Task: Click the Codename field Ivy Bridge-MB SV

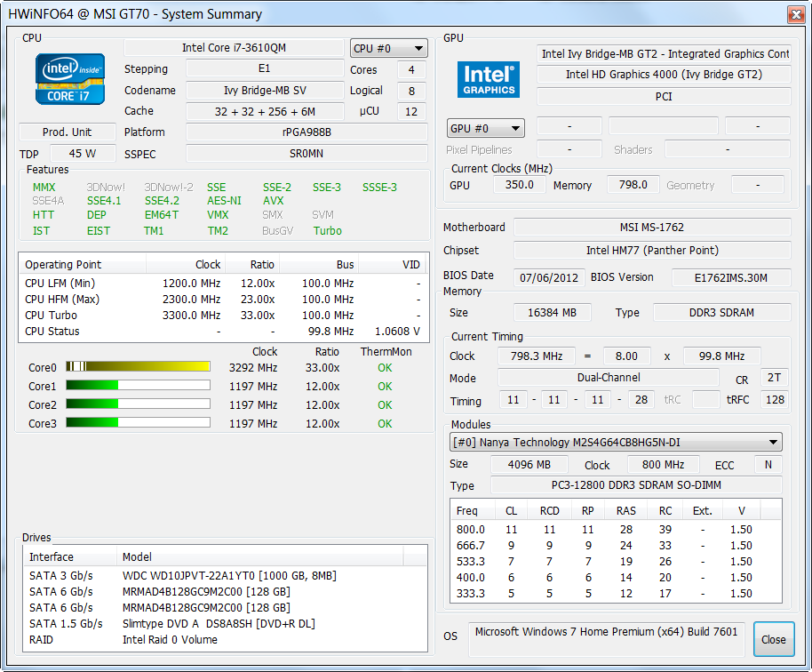Action: [x=265, y=90]
